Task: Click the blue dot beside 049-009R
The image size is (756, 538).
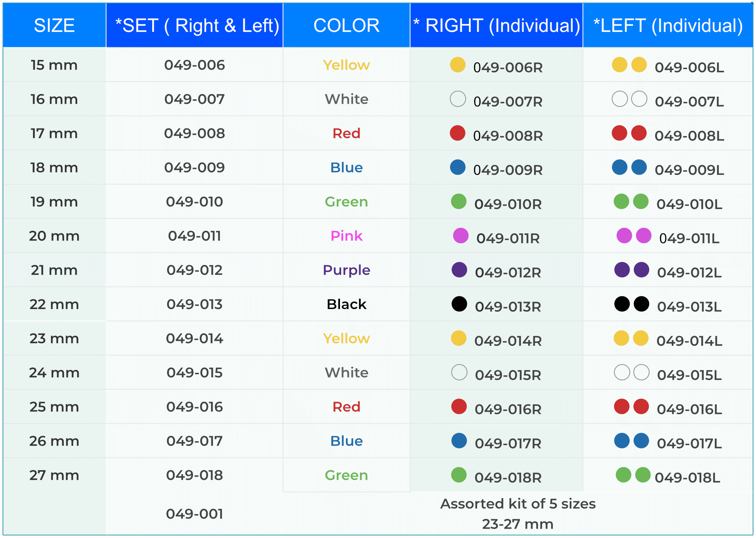Action: [x=458, y=167]
